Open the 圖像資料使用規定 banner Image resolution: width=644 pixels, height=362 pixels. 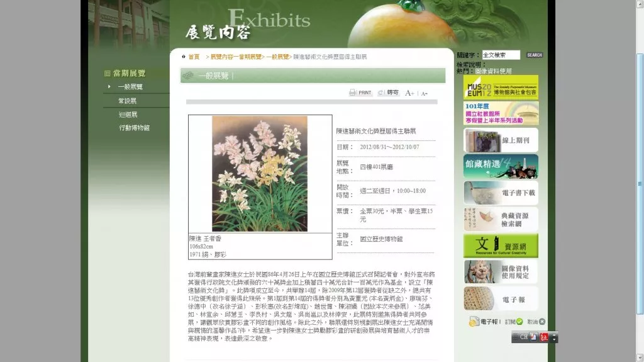[501, 272]
